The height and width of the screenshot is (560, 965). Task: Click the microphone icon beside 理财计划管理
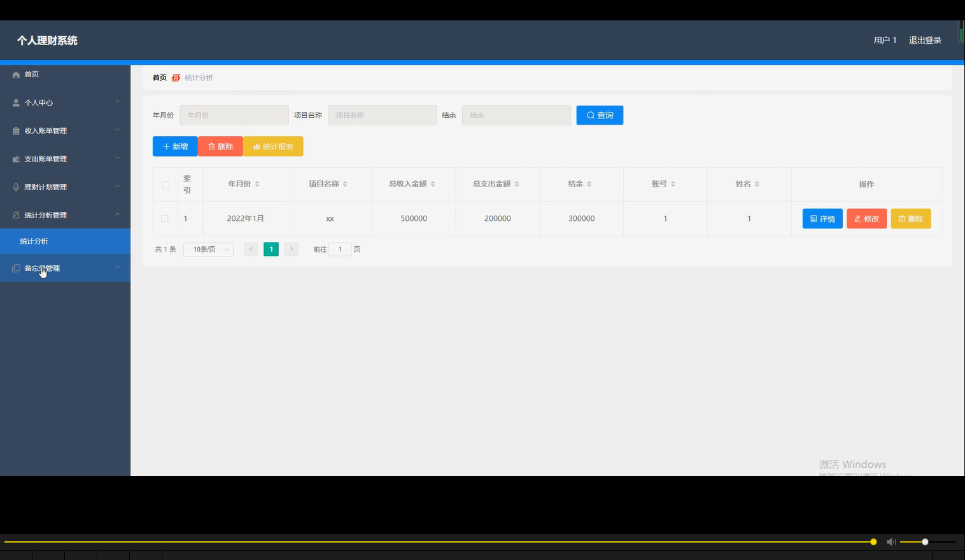coord(16,186)
